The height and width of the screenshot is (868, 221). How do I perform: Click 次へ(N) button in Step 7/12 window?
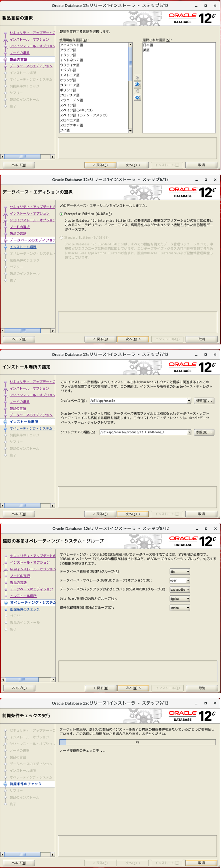(133, 514)
